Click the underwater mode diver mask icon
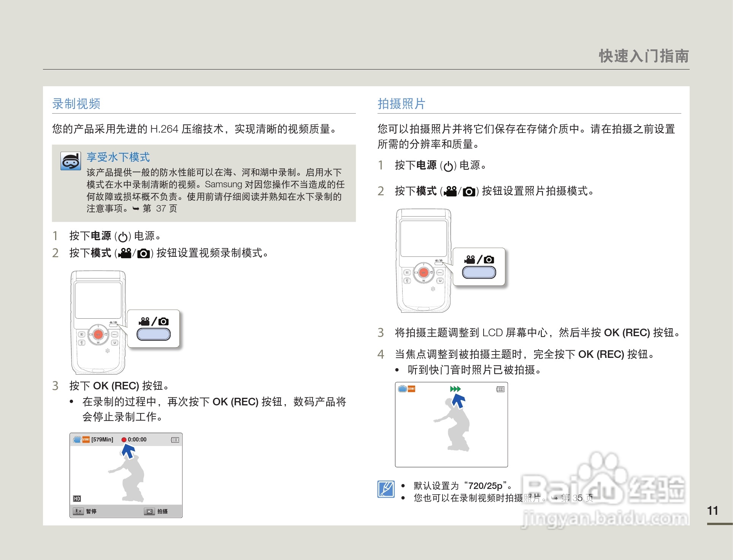 coord(71,161)
